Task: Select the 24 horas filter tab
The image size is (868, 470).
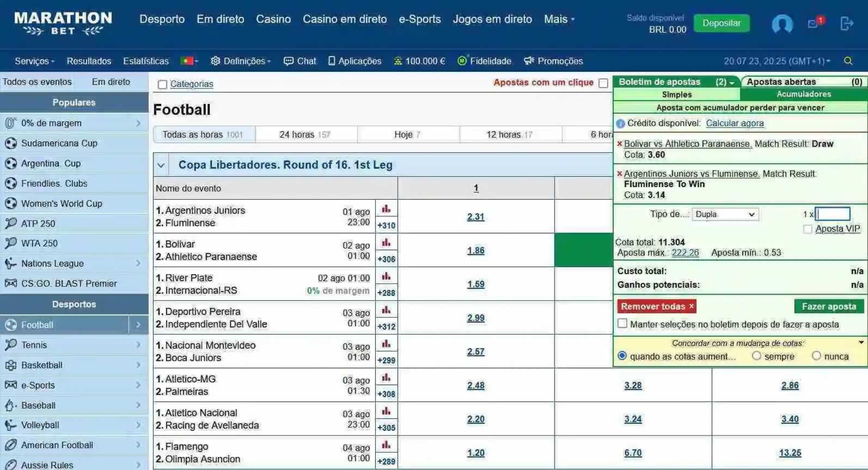Action: tap(306, 134)
